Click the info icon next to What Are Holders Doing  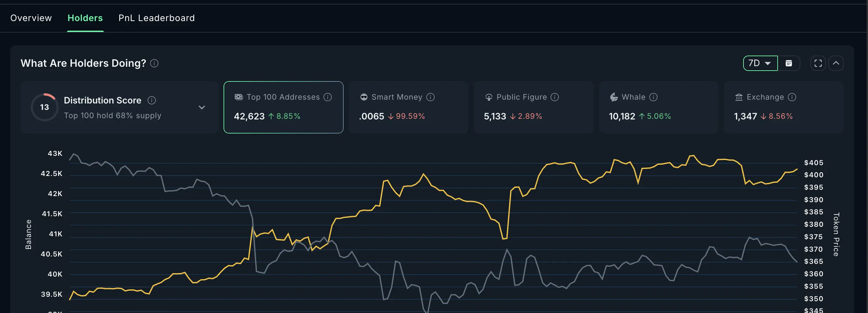click(154, 63)
